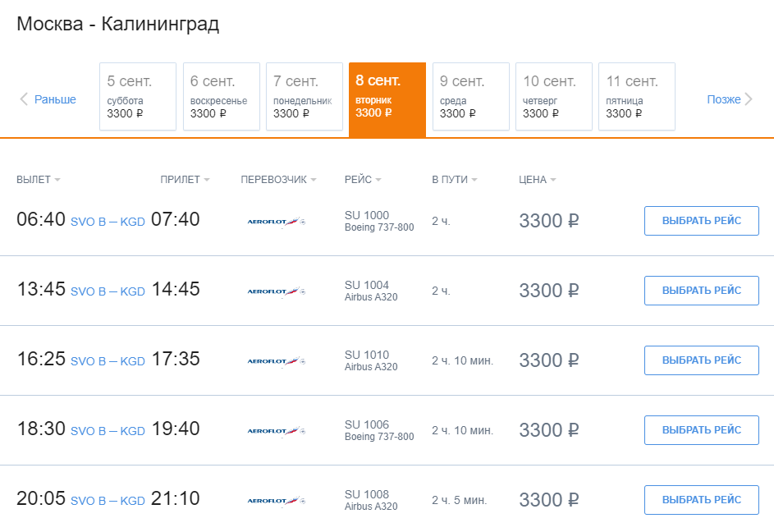Open SVO B – KGD route link for 18:30 flight
The height and width of the screenshot is (532, 774).
click(108, 431)
